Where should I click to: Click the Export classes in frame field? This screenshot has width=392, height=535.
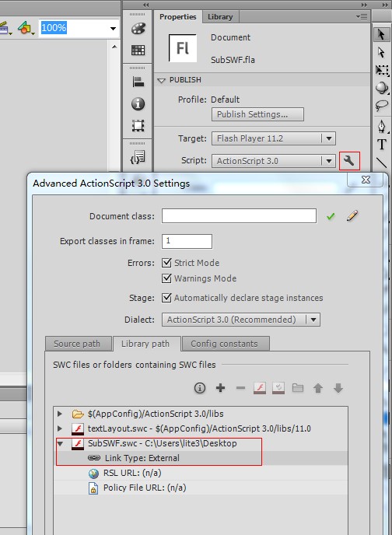pos(187,241)
